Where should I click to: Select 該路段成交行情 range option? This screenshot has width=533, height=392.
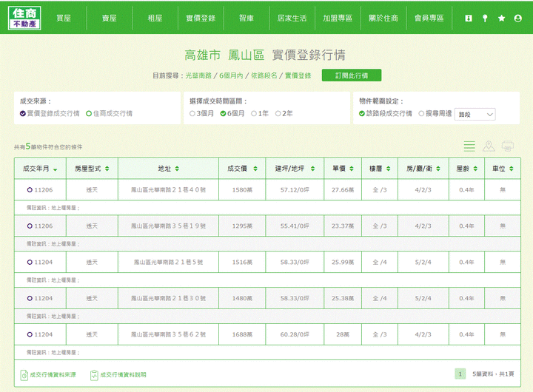386,113
